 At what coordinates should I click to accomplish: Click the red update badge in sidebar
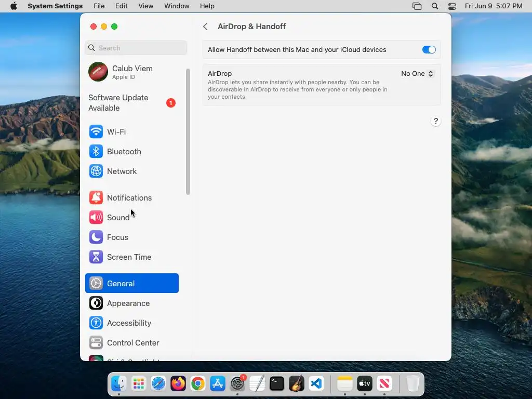pyautogui.click(x=170, y=103)
